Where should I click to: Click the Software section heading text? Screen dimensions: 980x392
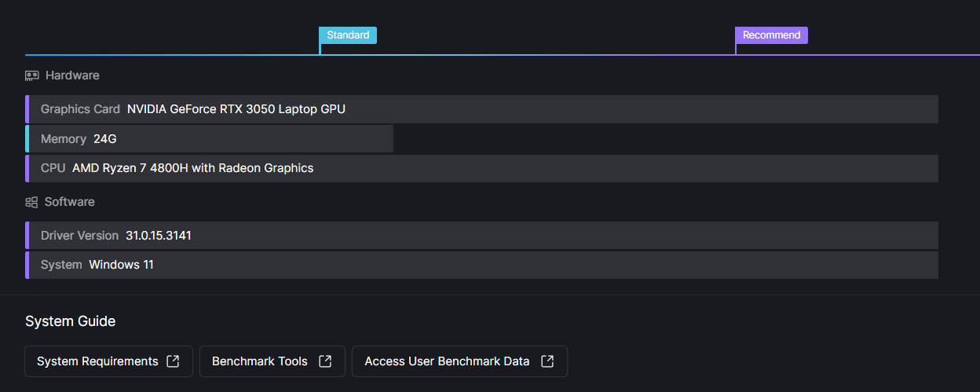(x=69, y=202)
